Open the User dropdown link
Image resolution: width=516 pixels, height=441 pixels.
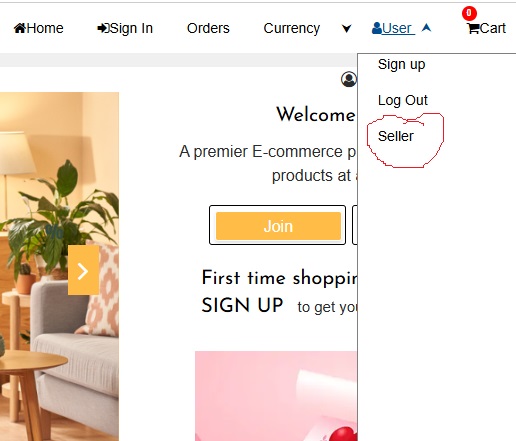[x=393, y=28]
